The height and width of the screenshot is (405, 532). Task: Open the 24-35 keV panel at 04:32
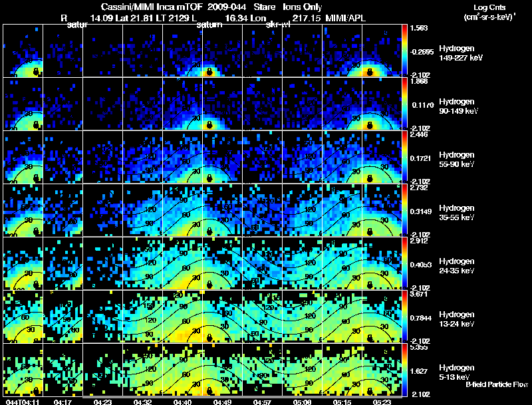pos(142,263)
